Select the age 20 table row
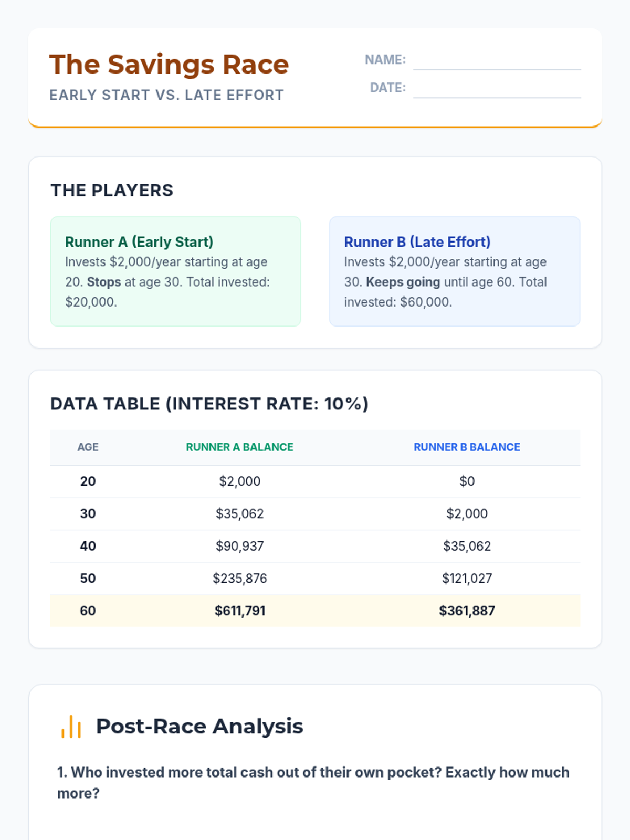630x840 pixels. (315, 481)
